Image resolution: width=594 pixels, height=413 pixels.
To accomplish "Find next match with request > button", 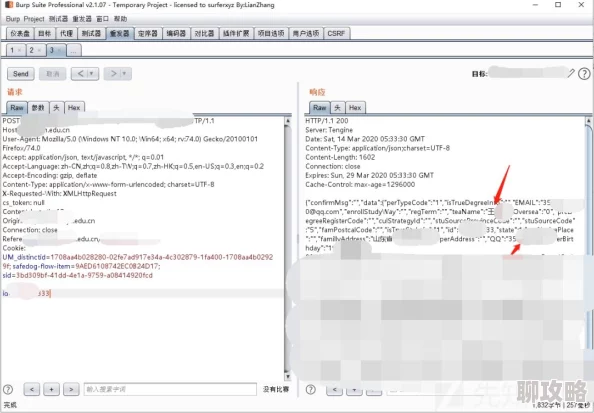I will coord(71,389).
